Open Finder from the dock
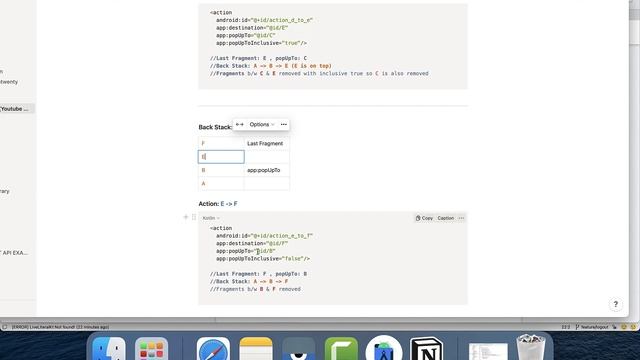Viewport: 640px width, 360px height. point(109,349)
